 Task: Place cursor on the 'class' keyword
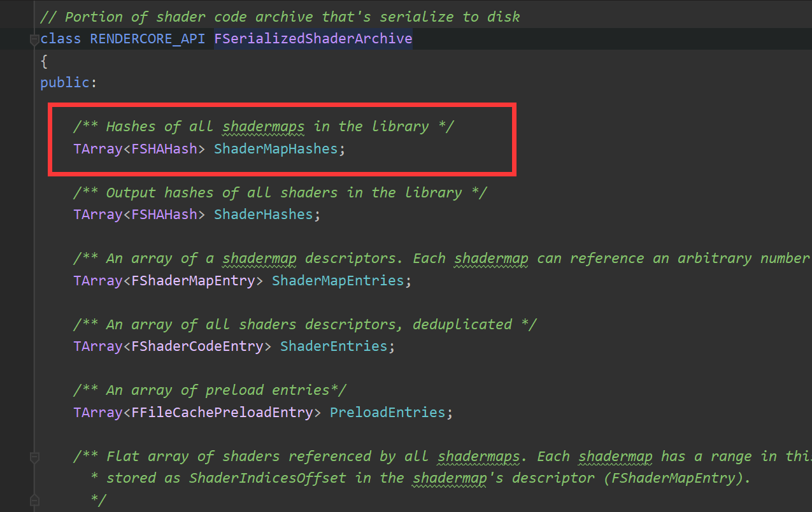point(61,39)
